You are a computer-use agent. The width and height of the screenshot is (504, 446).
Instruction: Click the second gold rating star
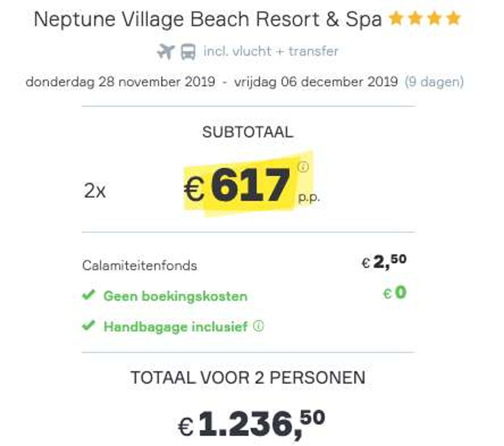coord(415,19)
